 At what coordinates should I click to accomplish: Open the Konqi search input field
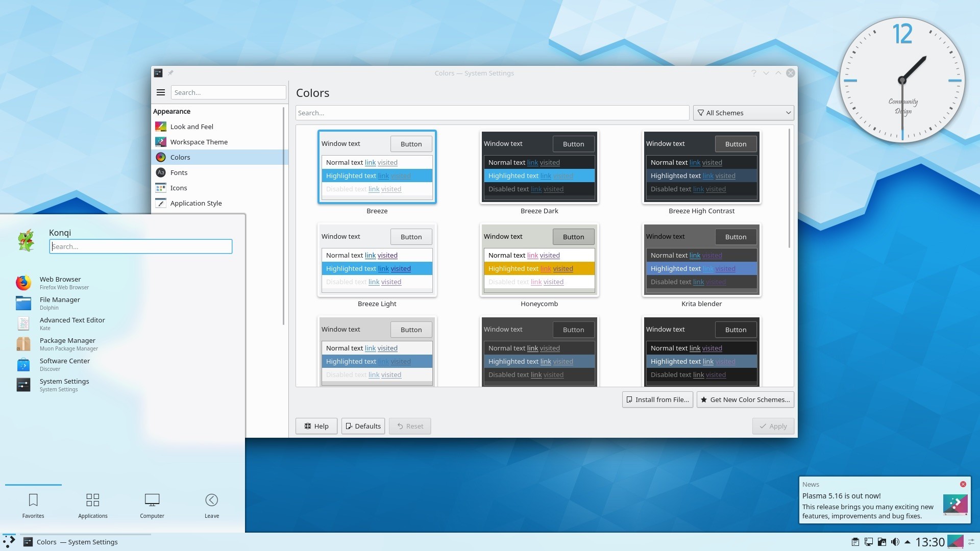tap(140, 246)
